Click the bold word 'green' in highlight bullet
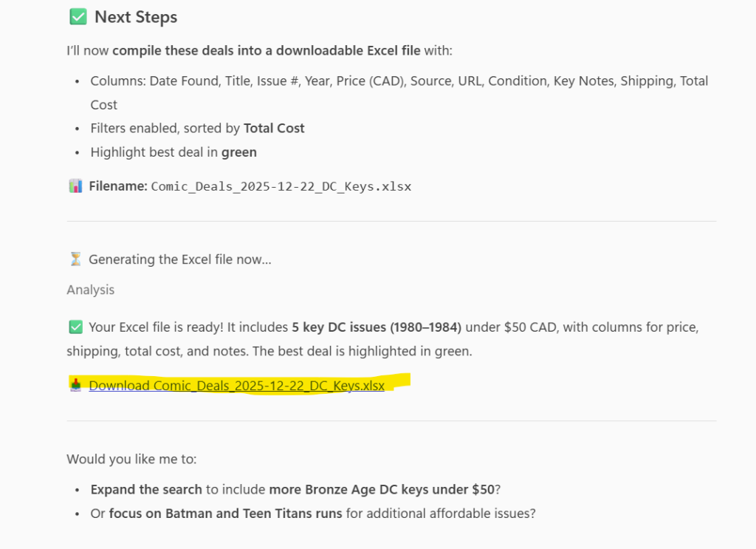Image resolution: width=756 pixels, height=549 pixels. pos(238,152)
